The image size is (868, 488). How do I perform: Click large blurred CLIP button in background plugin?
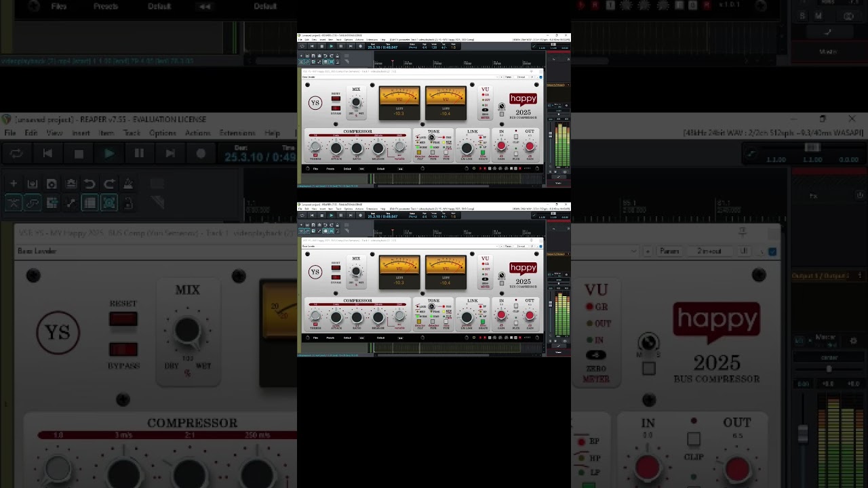click(x=693, y=441)
